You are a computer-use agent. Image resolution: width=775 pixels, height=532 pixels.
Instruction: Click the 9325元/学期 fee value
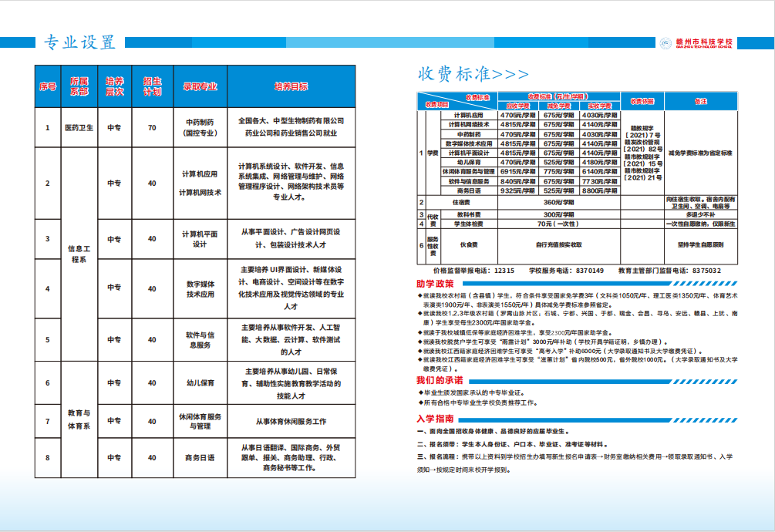(518, 190)
